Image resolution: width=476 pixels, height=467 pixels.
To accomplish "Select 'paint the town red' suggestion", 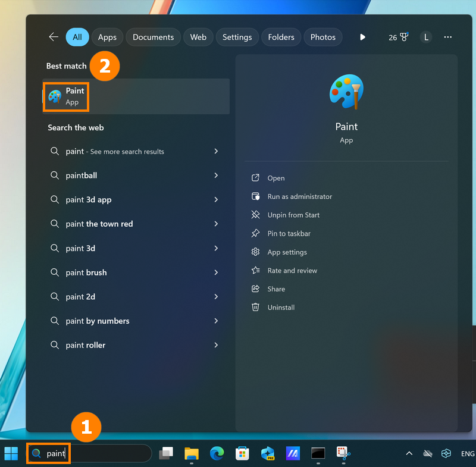I will click(136, 224).
